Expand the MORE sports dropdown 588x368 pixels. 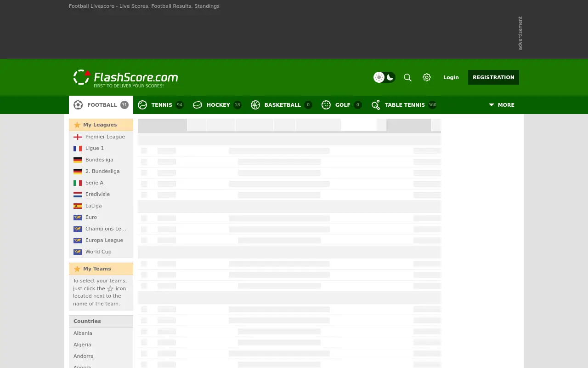[502, 105]
